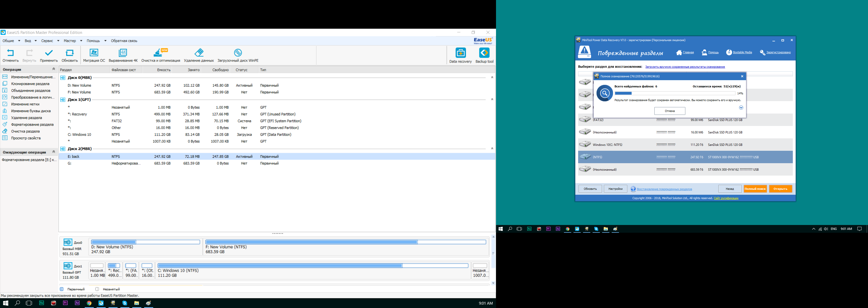Open the Сервис menu
868x308 pixels.
point(50,41)
